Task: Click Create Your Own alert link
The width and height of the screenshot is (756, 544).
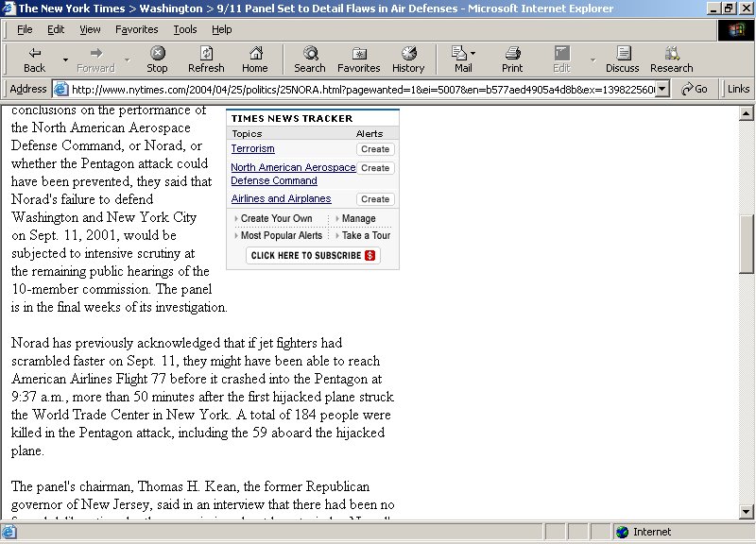Action: point(276,218)
